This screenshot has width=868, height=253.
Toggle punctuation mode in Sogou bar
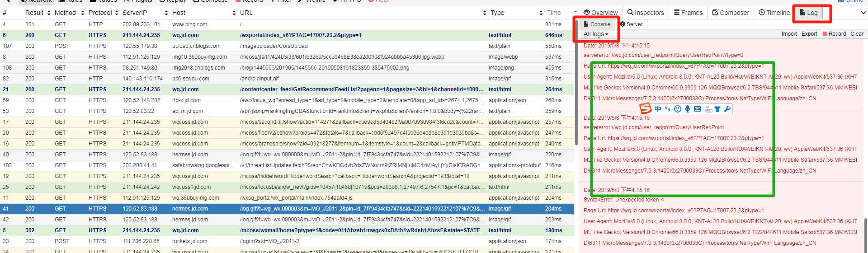[667, 109]
